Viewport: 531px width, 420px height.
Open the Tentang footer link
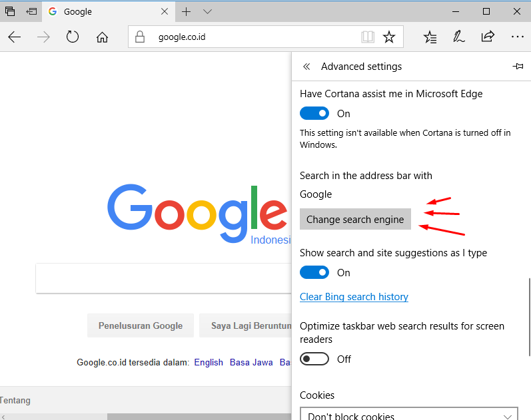(15, 401)
